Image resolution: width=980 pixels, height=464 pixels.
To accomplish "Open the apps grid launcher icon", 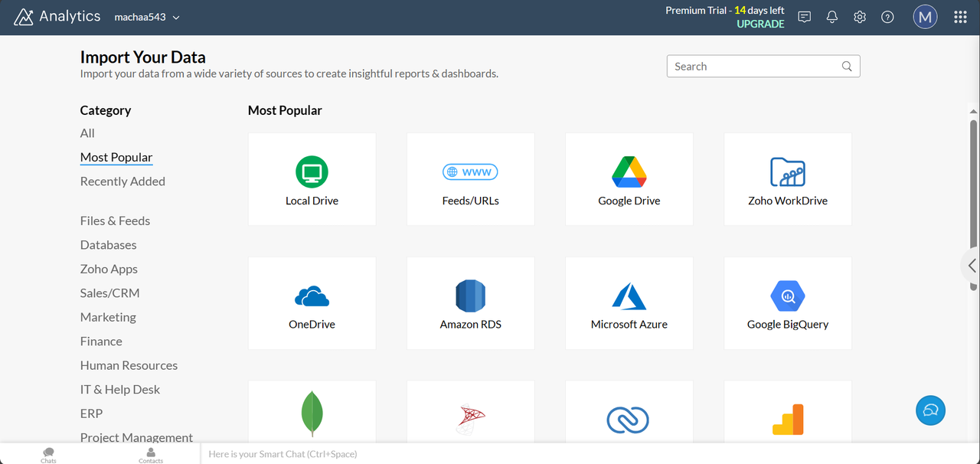I will coord(960,17).
